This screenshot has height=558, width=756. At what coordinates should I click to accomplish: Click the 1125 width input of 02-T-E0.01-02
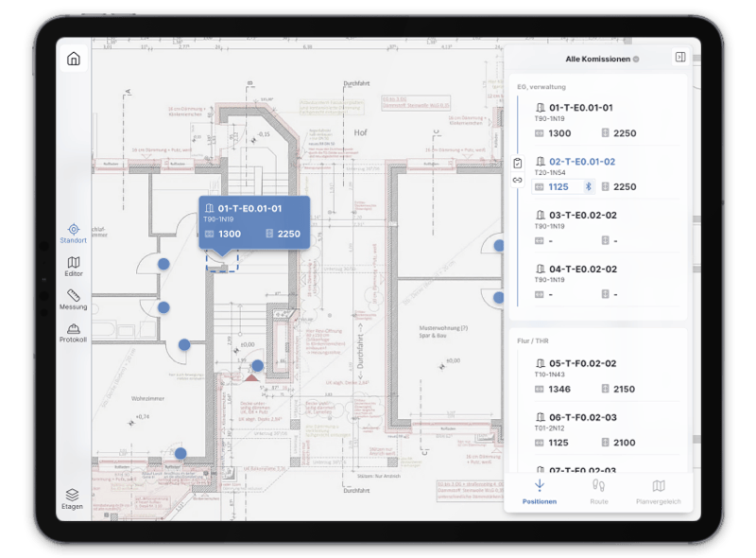(x=563, y=187)
